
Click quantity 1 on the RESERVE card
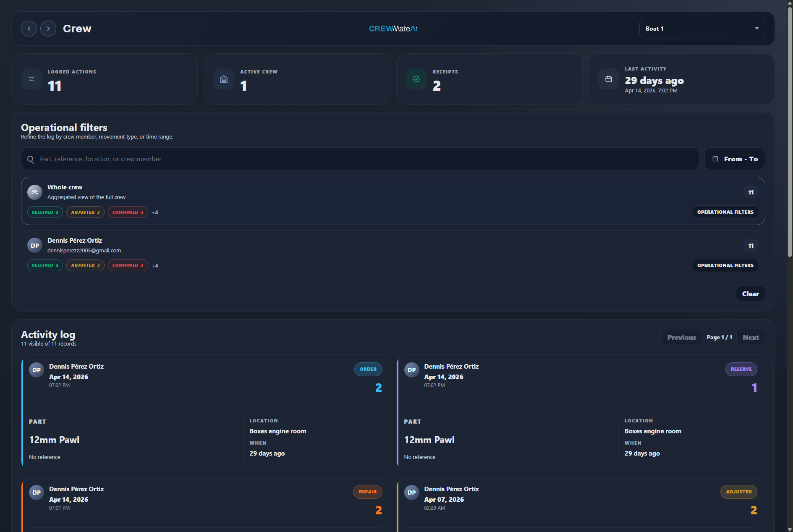click(754, 388)
